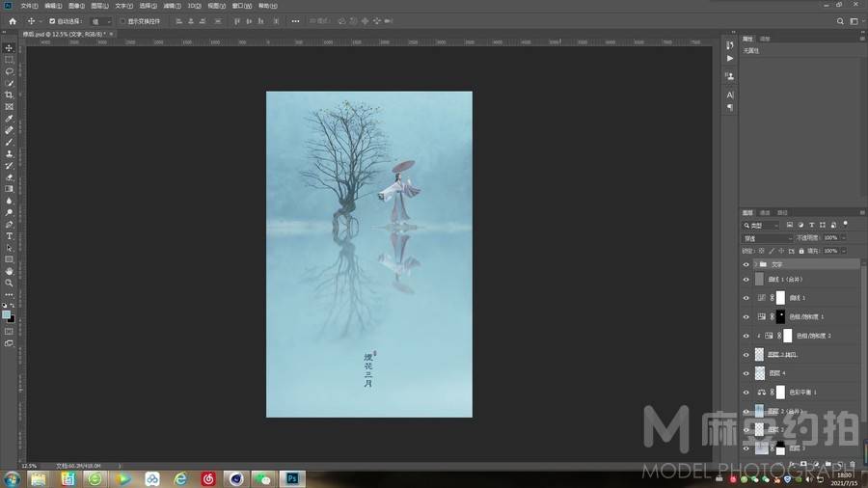
Task: Select the Clone Stamp tool
Action: point(9,153)
